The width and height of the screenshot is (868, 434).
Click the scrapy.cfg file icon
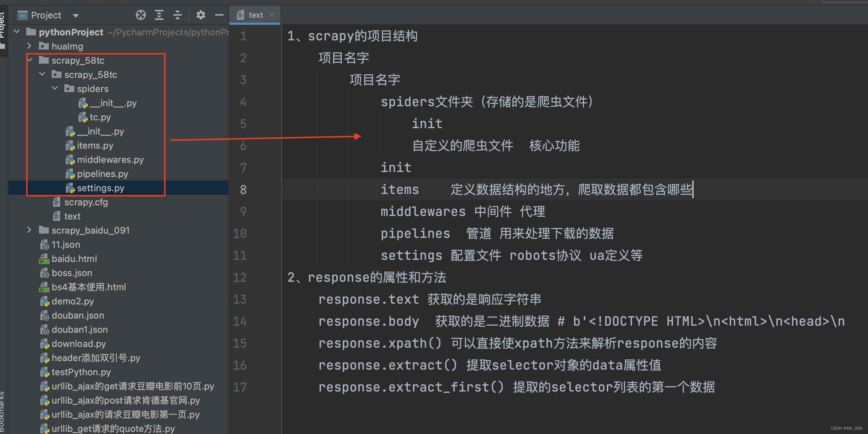56,202
